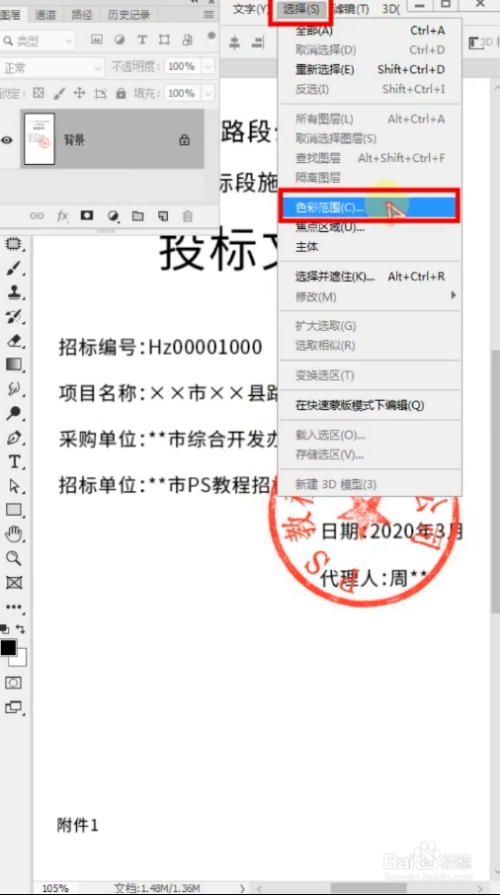Viewport: 500px width, 895px height.
Task: Select the Clone Stamp tool
Action: point(14,292)
